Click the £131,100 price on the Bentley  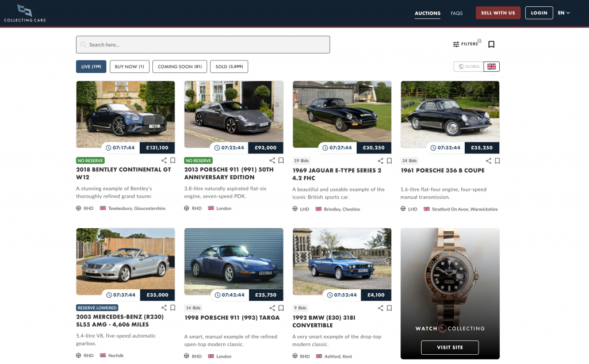[157, 148]
